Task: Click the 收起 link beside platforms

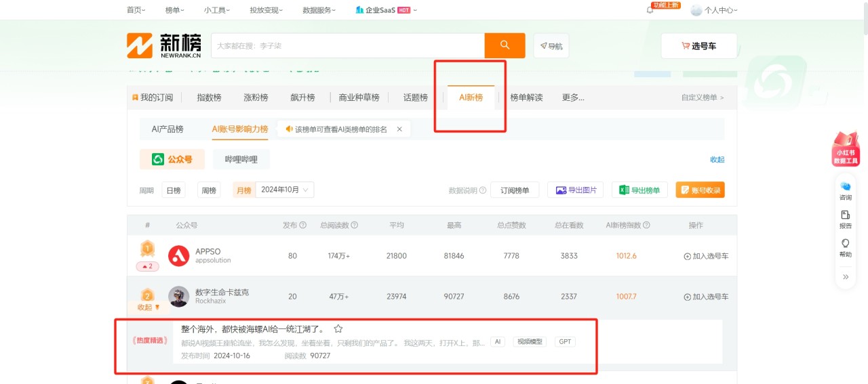Action: (717, 159)
